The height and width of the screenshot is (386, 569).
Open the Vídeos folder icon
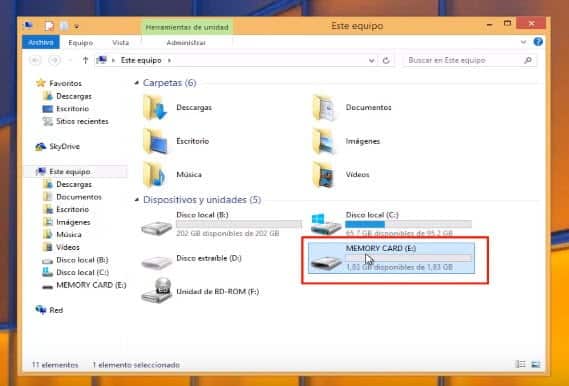tap(324, 174)
